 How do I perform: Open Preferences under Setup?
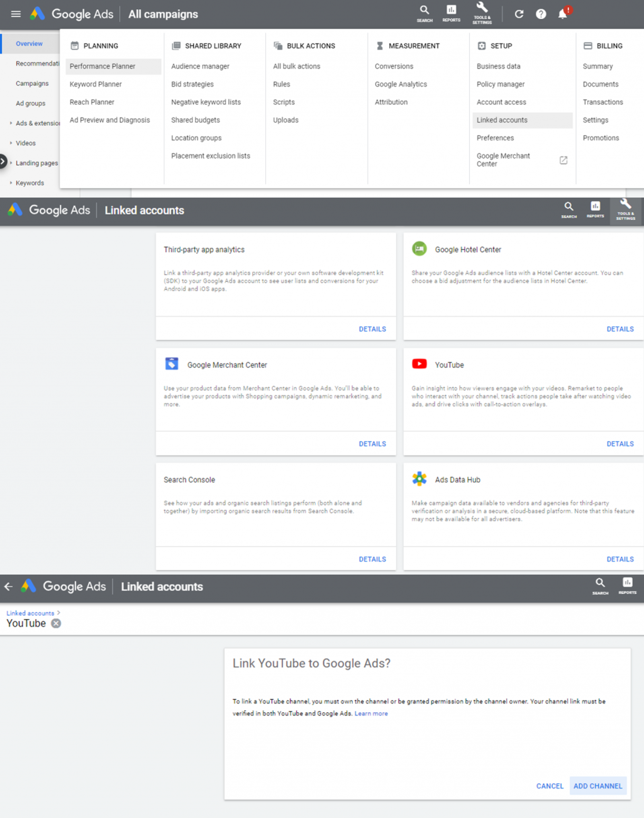495,138
